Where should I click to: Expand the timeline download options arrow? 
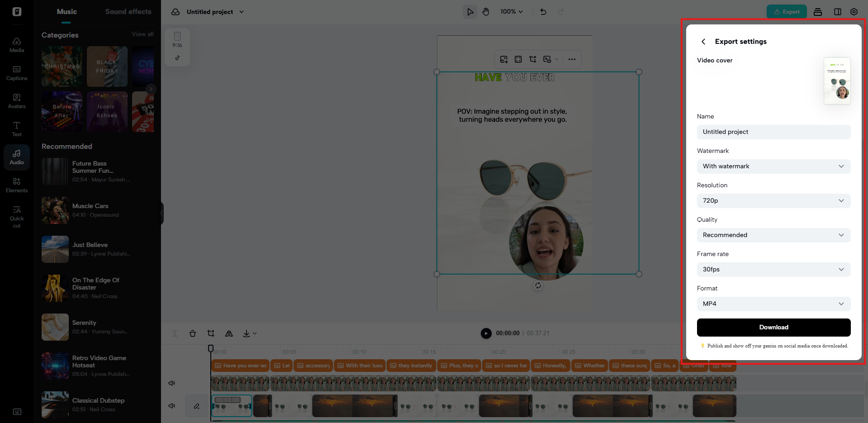(255, 333)
